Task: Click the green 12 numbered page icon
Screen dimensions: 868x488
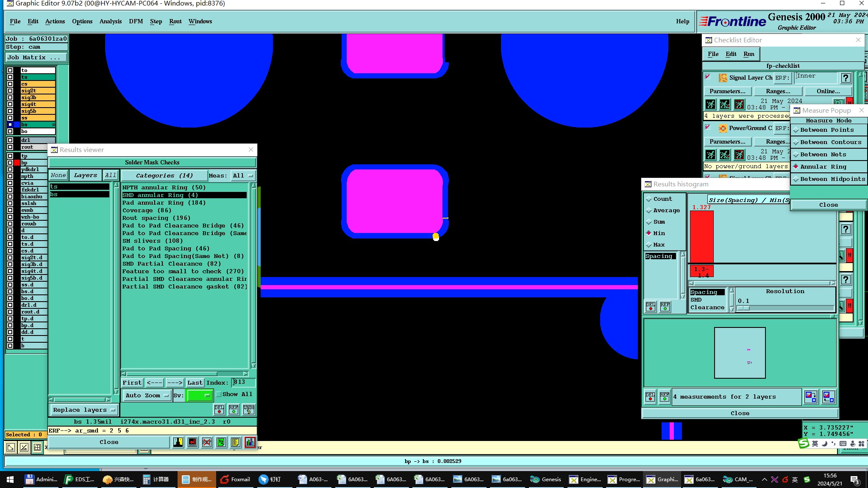Action: [221, 442]
